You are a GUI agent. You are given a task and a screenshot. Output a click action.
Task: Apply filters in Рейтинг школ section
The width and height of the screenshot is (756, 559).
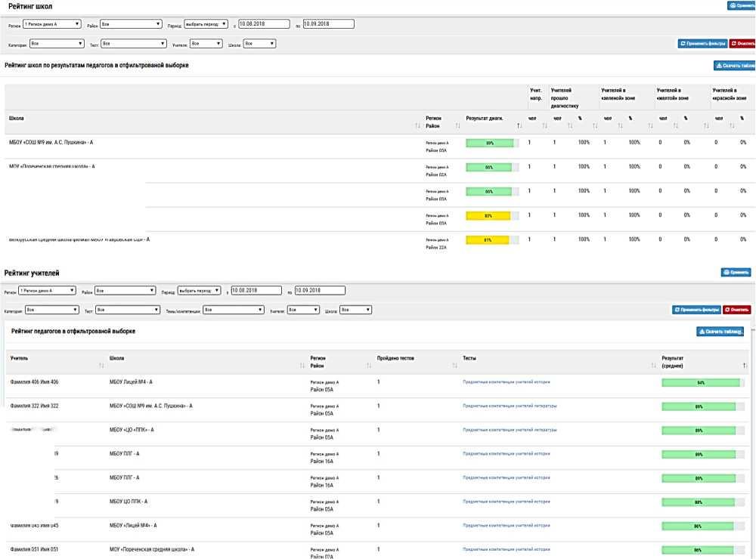(702, 44)
